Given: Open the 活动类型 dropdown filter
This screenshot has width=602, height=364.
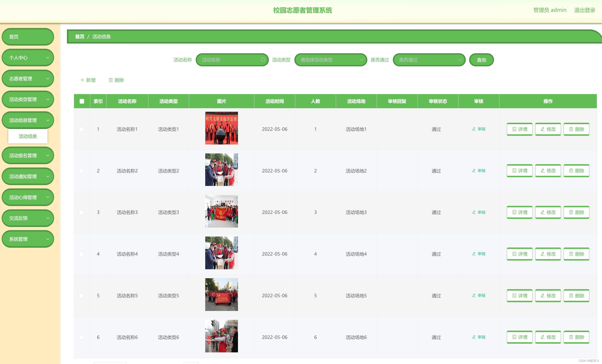Looking at the screenshot, I should [x=330, y=60].
